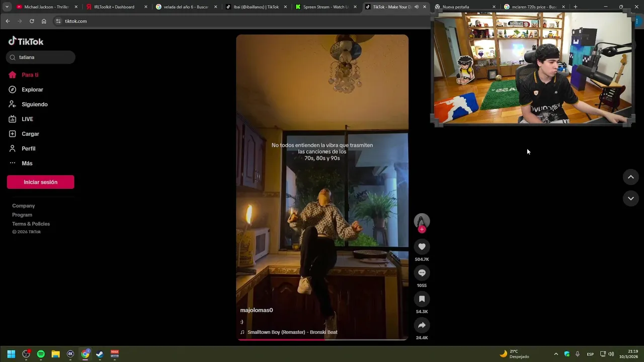Click the TikTok logo

[x=26, y=41]
